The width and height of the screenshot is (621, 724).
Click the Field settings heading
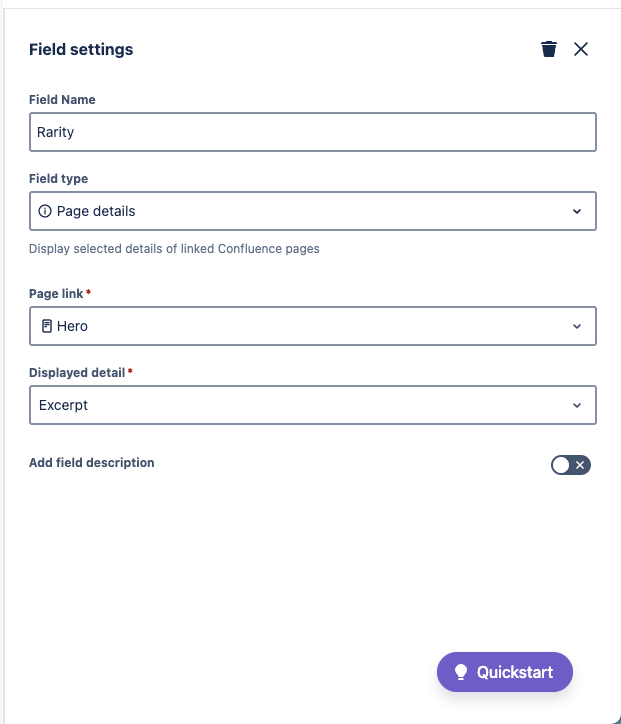point(81,49)
